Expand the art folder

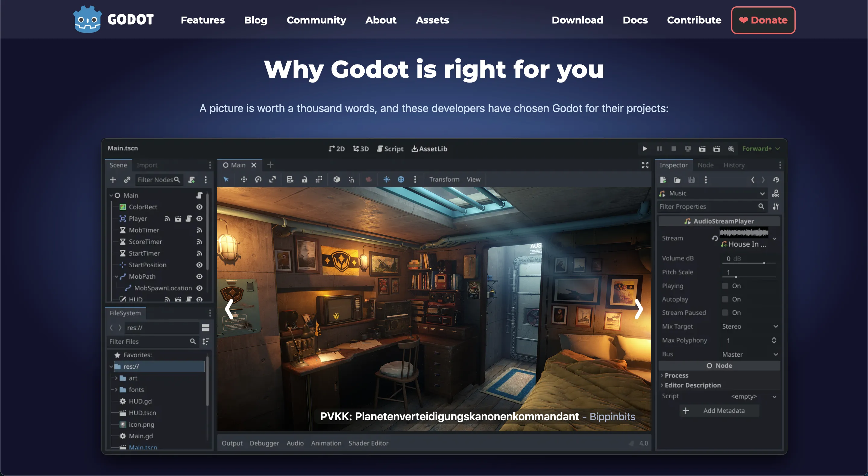116,378
